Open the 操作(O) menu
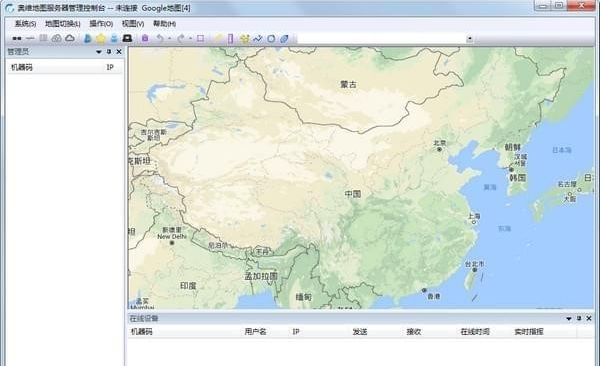The width and height of the screenshot is (601, 366). point(101,24)
